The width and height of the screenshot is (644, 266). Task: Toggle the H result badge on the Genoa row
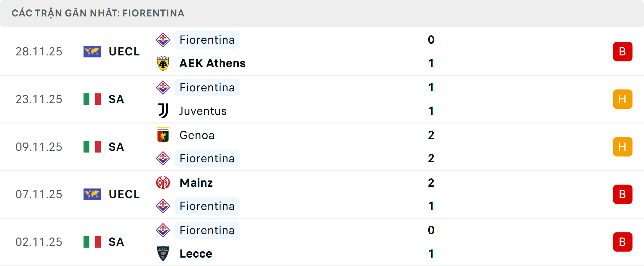(x=623, y=146)
